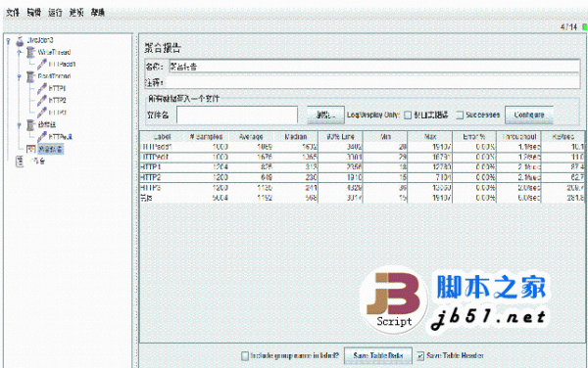This screenshot has height=368, width=588.
Task: Select the workbench icon at tree bottom
Action: [20, 161]
